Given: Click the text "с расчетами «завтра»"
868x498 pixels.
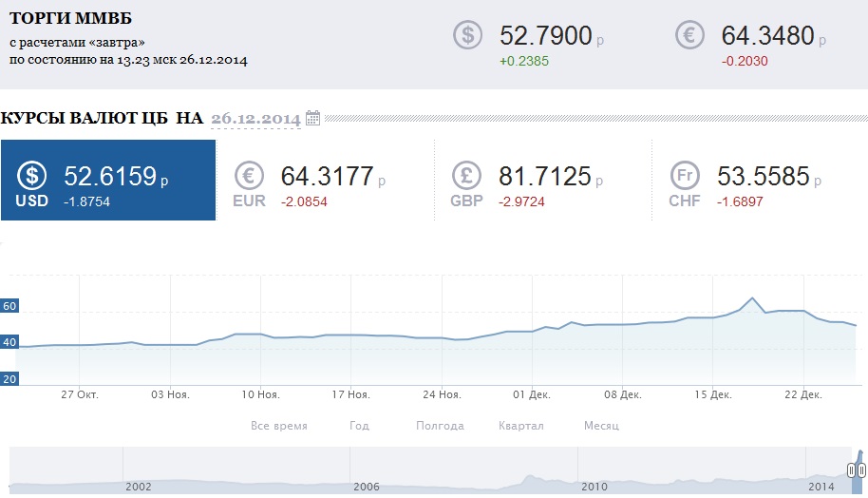Looking at the screenshot, I should point(77,42).
